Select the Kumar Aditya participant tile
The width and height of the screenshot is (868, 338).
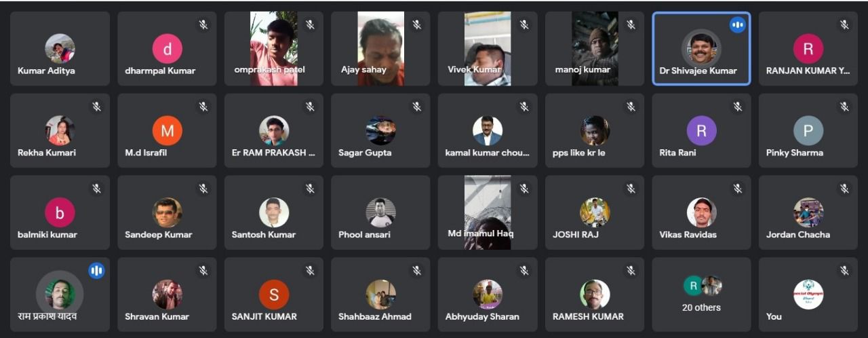60,48
